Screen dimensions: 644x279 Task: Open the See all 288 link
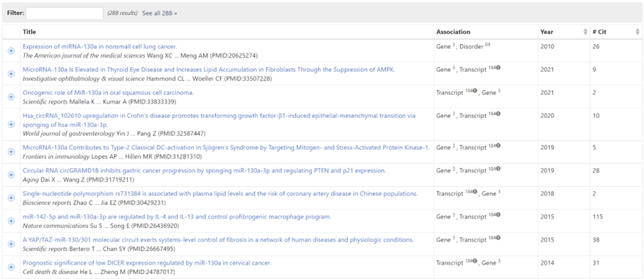[x=160, y=13]
